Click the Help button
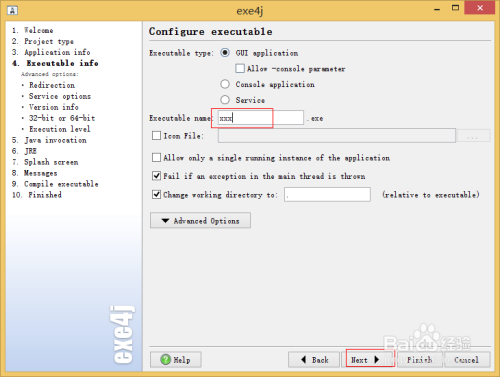This screenshot has width=500, height=377. click(176, 359)
